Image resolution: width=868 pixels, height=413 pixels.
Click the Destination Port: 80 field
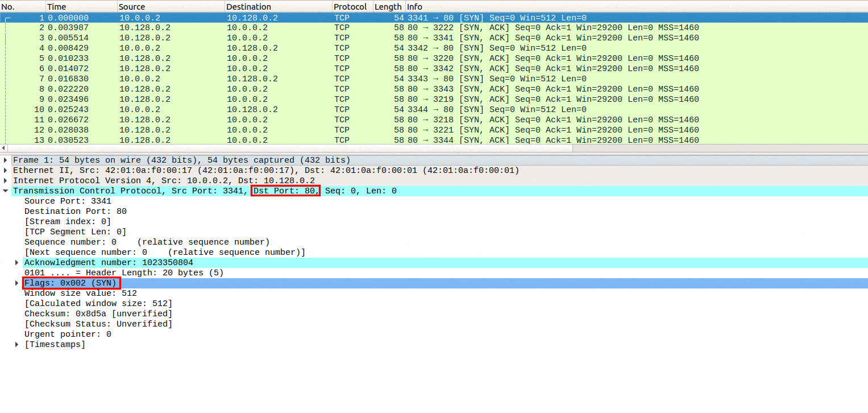point(75,212)
